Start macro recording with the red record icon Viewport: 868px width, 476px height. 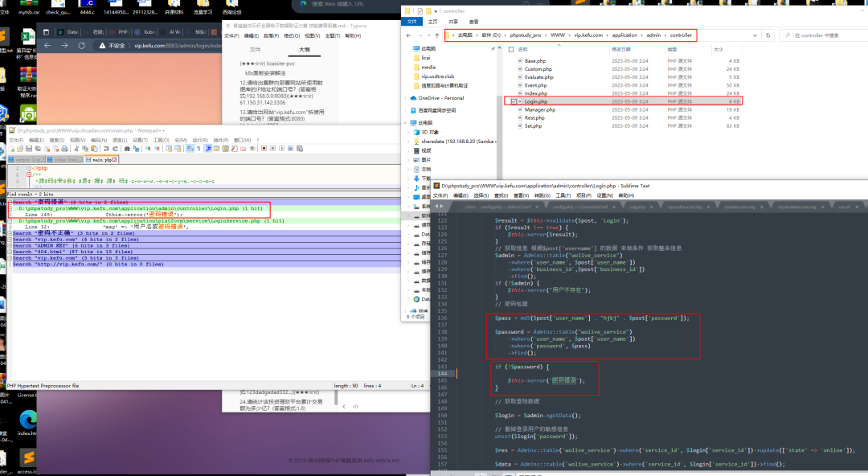coord(264,149)
